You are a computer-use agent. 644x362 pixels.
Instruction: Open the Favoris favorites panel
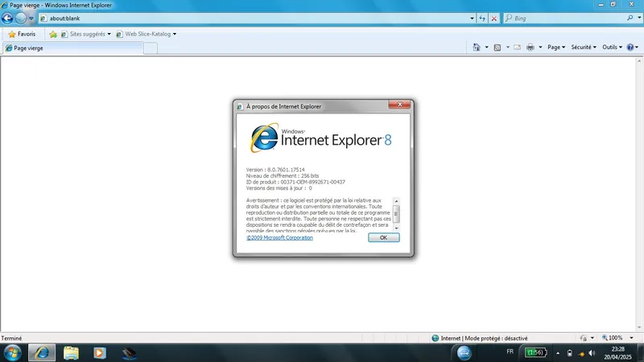(23, 34)
